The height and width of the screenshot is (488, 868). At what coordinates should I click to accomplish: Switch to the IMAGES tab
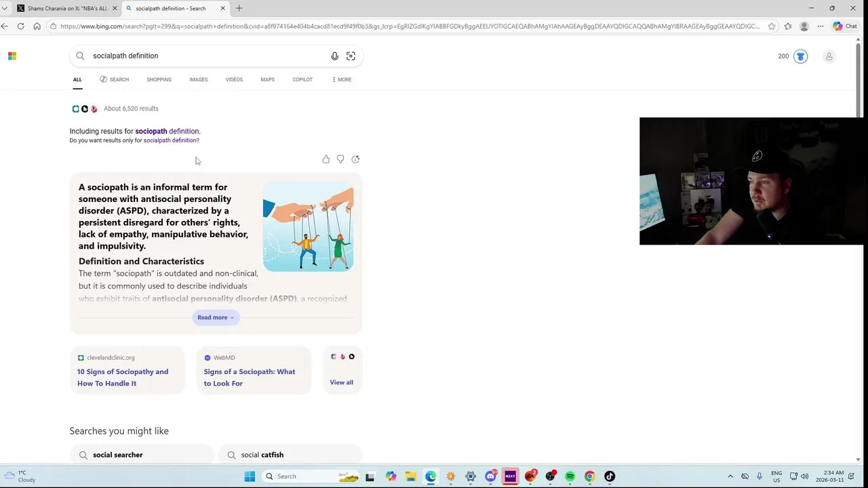[x=199, y=79]
